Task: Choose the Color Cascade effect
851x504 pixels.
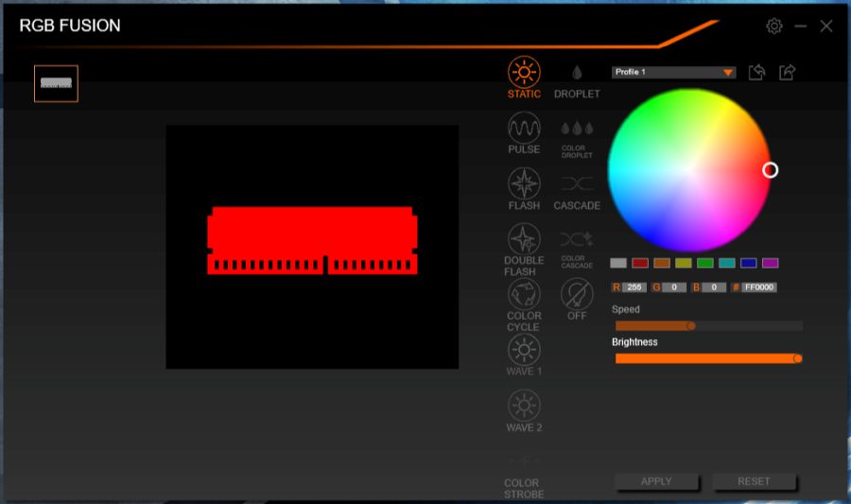Action: [x=577, y=250]
